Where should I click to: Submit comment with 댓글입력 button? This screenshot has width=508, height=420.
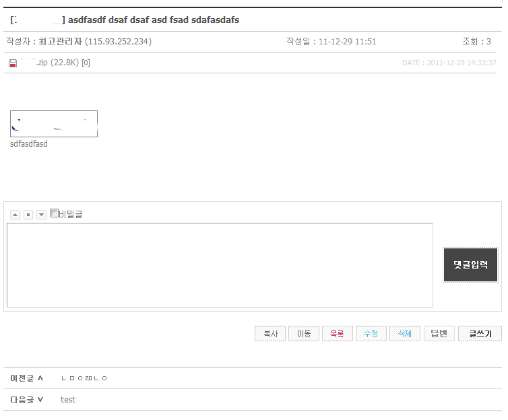click(x=470, y=265)
